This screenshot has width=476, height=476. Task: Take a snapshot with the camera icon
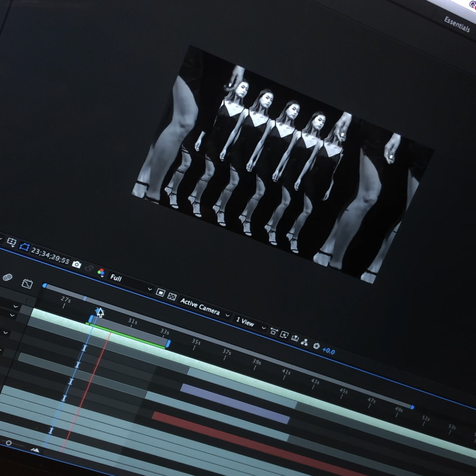point(77,264)
